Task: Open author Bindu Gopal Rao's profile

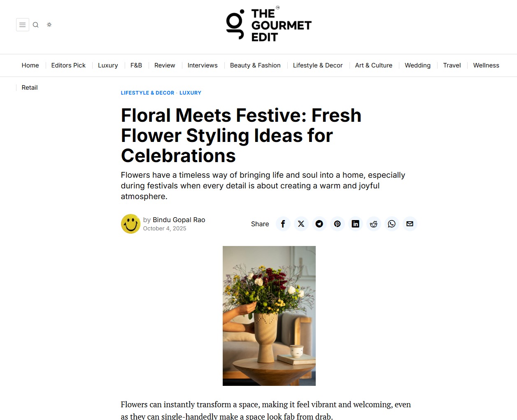Action: 179,220
